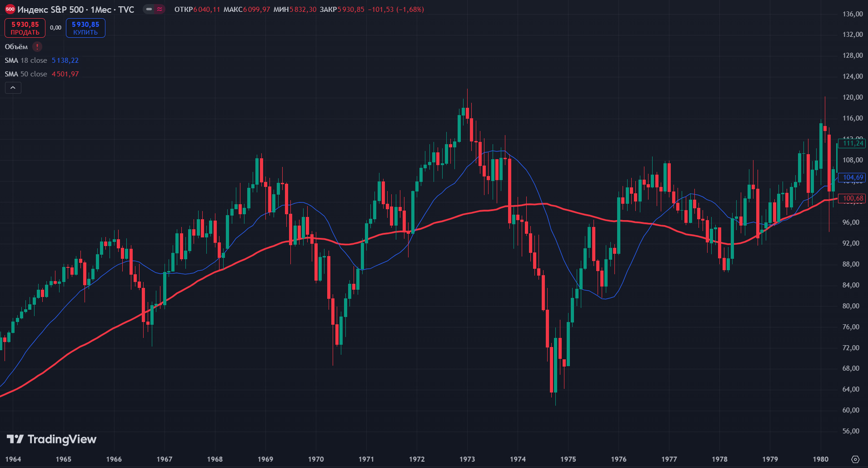The image size is (868, 468).
Task: Click the red ПРОДАТЬ 5 930,85 sell button
Action: [25, 28]
